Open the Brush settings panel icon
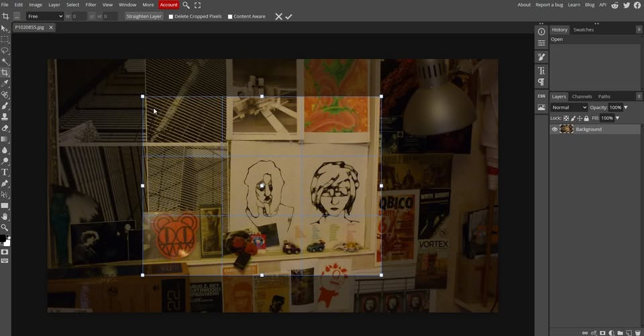This screenshot has height=336, width=644. click(x=541, y=57)
